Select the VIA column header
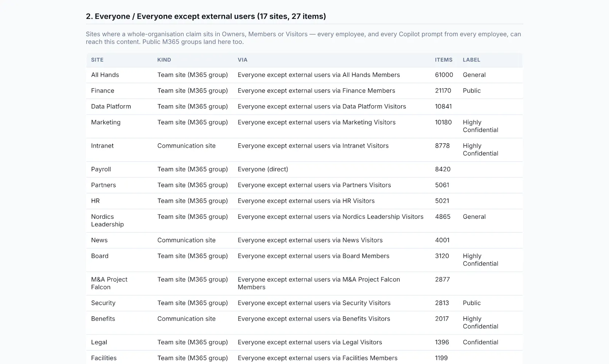 coord(242,60)
